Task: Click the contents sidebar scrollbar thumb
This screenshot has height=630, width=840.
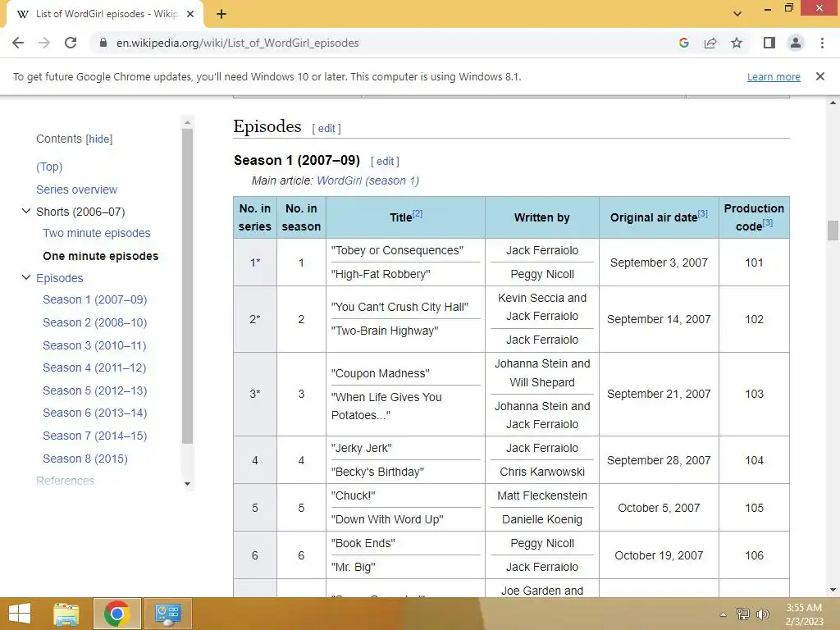Action: (x=187, y=286)
